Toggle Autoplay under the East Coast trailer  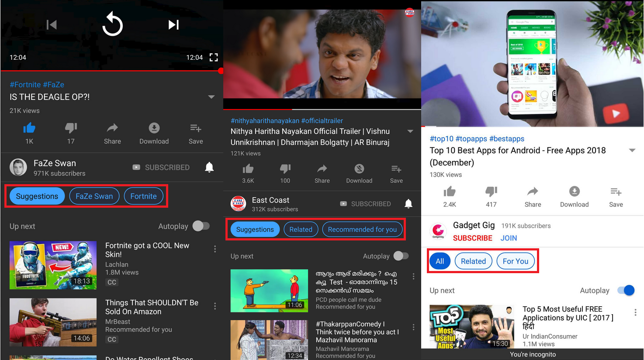(401, 256)
